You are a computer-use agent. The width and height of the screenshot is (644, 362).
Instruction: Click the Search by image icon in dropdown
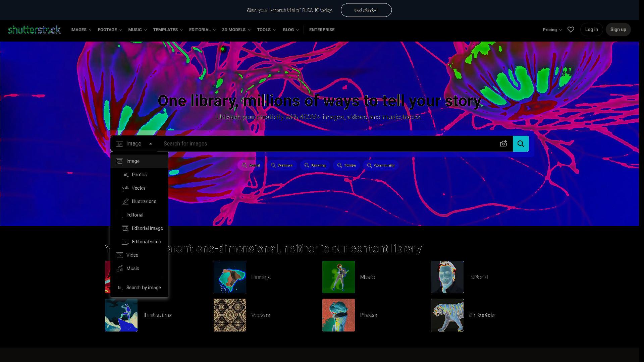coord(120,288)
